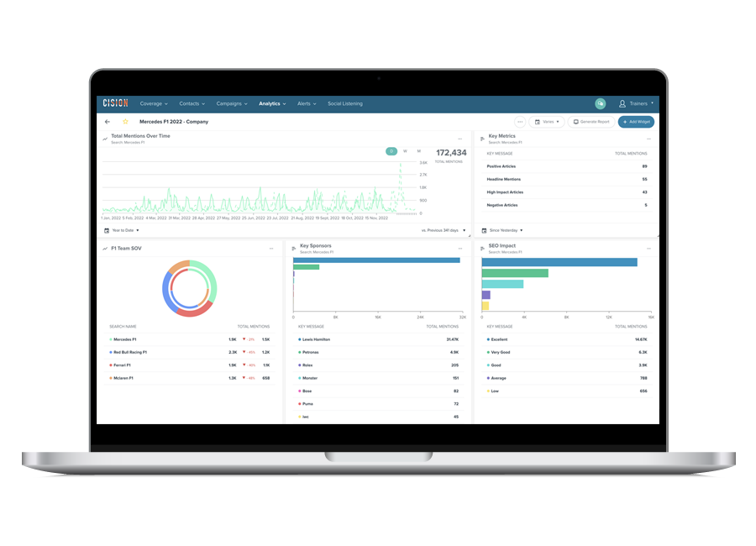This screenshot has width=756, height=546.
Task: Expand the Year to Date range dropdown
Action: click(x=122, y=230)
